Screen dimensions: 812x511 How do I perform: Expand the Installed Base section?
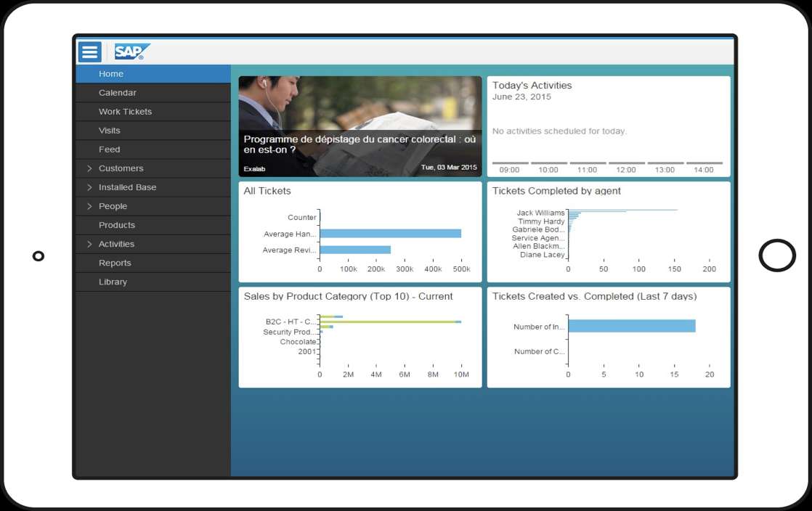(x=128, y=187)
